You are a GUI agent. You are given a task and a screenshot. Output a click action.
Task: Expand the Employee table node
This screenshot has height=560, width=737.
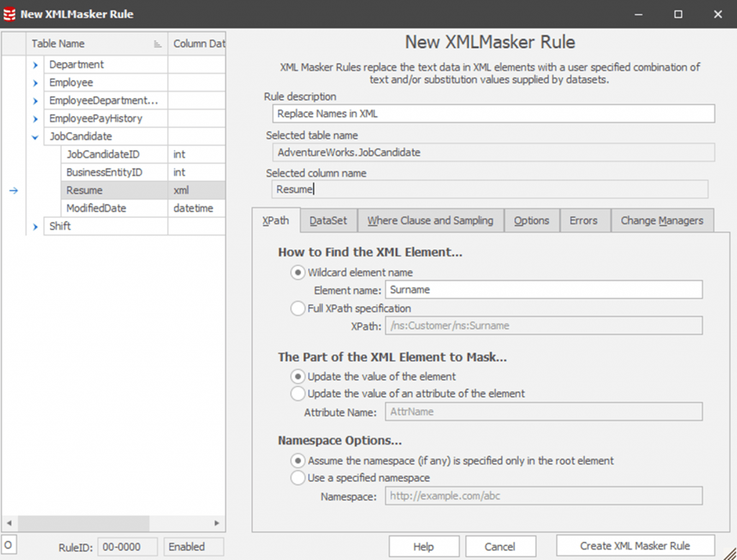coord(35,83)
